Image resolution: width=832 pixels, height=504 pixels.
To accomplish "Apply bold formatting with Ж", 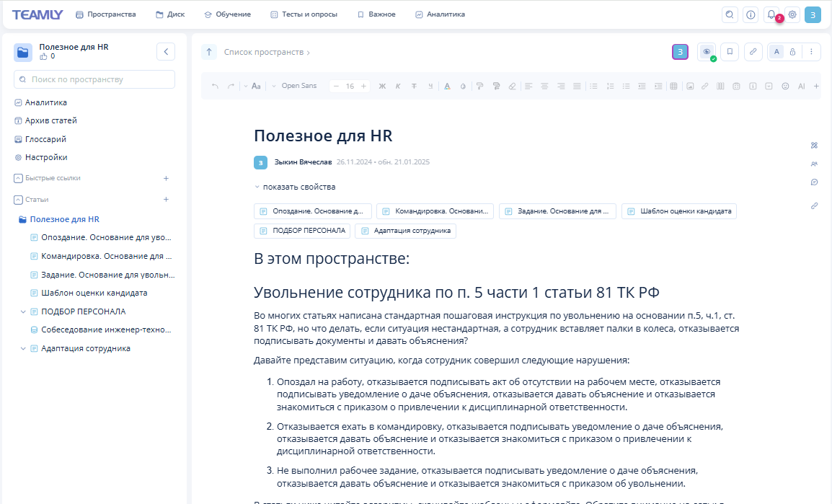I will pyautogui.click(x=382, y=86).
